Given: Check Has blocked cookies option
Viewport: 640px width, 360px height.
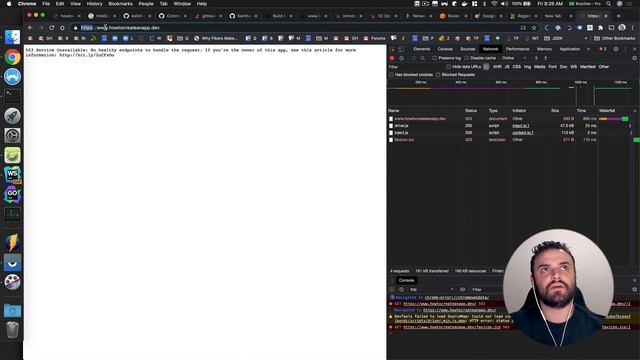Looking at the screenshot, I should coord(391,75).
